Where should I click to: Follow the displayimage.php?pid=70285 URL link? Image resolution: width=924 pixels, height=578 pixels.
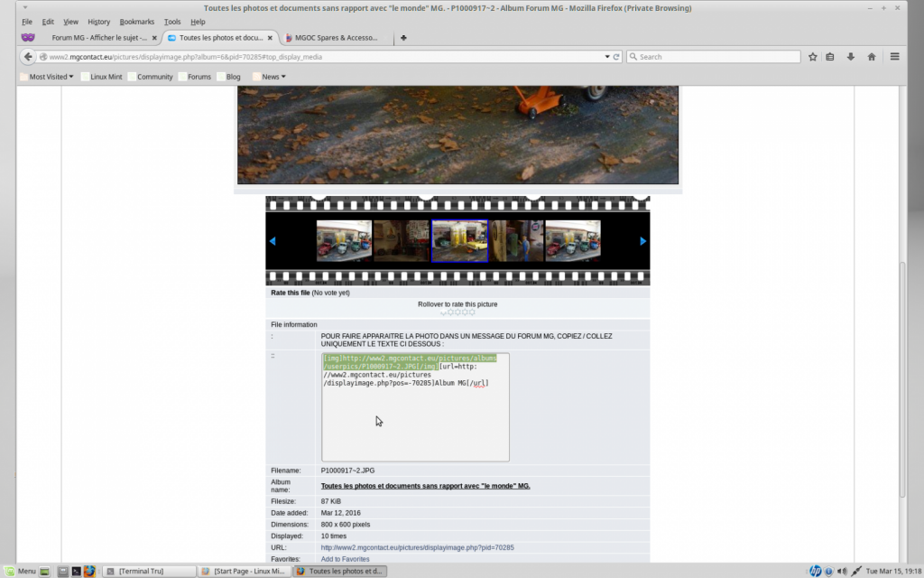pos(417,548)
